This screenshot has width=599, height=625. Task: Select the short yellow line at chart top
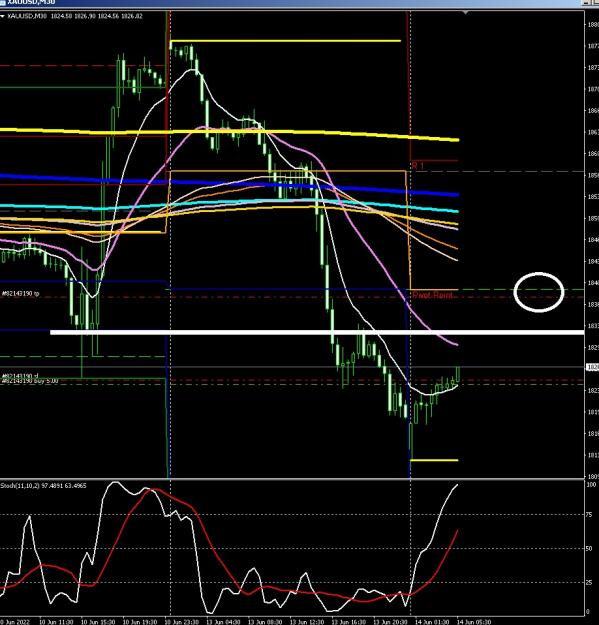[285, 41]
